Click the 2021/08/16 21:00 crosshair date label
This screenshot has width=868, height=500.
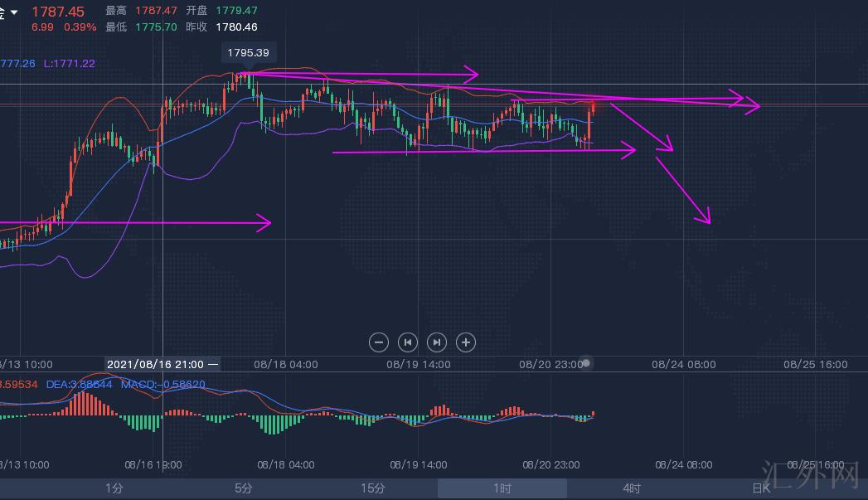[159, 364]
